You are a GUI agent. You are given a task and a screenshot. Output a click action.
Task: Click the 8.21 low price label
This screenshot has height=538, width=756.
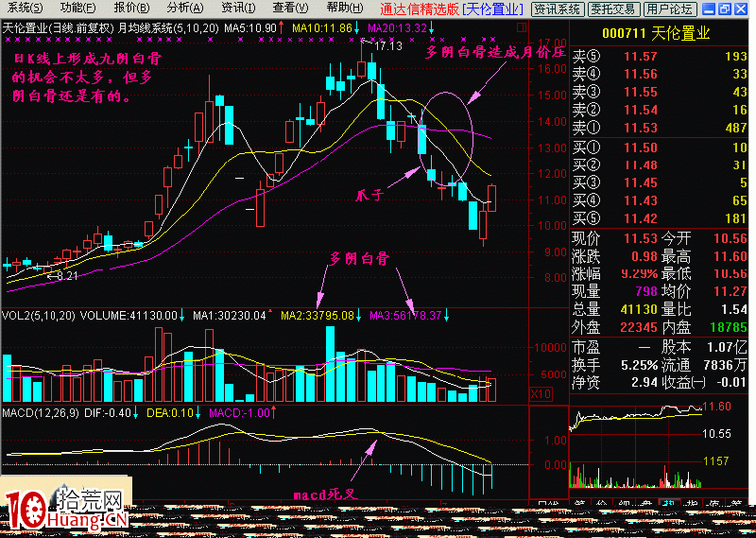(67, 276)
